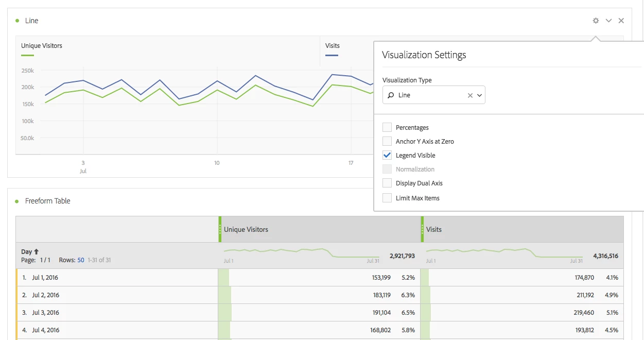The image size is (644, 340).
Task: Enable the Percentages checkbox
Action: pos(387,127)
